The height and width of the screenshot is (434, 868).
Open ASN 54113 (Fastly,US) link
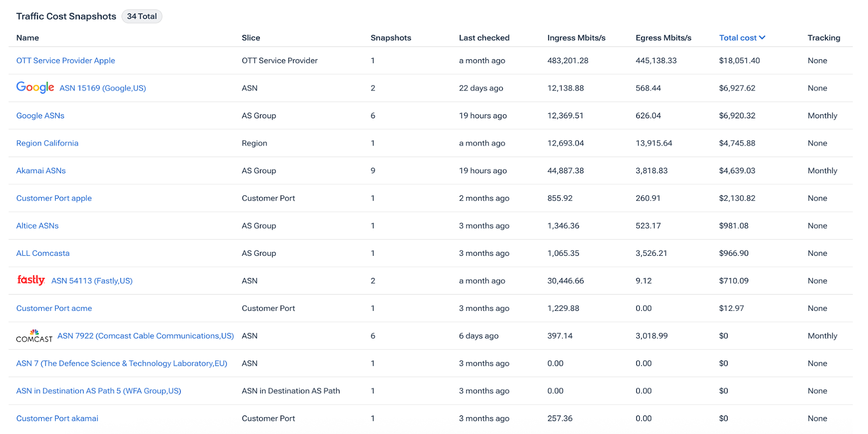tap(92, 280)
